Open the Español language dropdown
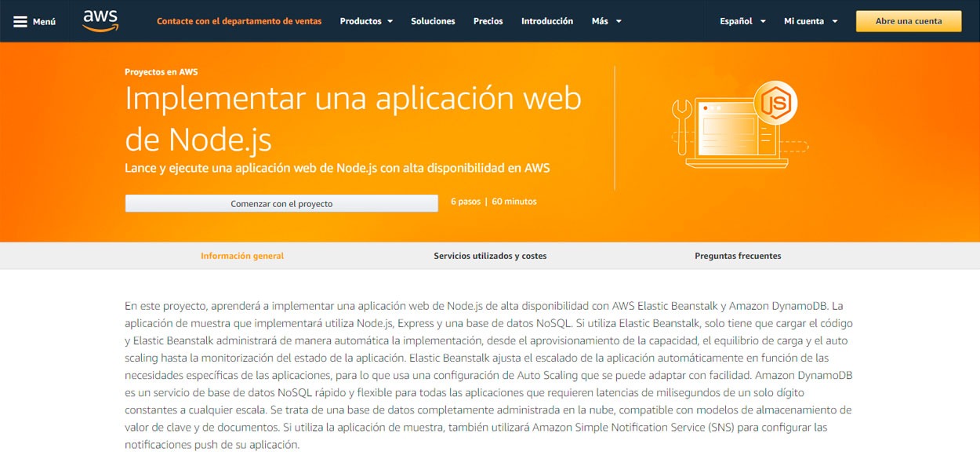The height and width of the screenshot is (455, 980). 742,21
